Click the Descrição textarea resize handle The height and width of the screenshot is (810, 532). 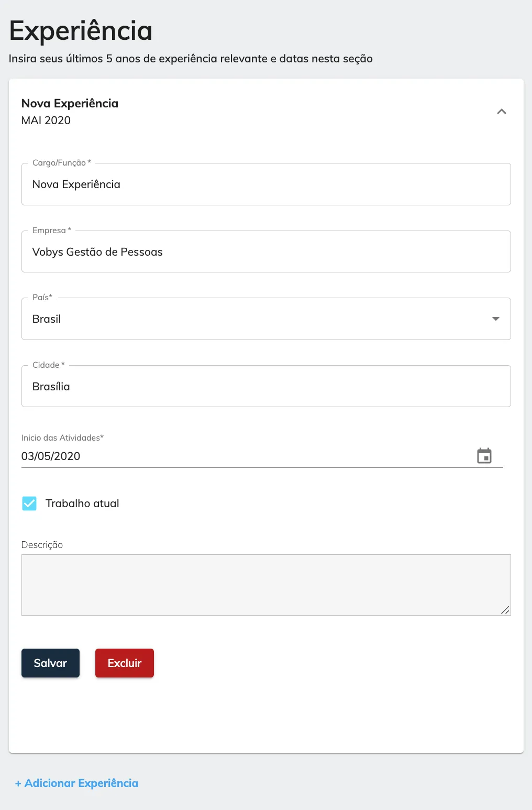pyautogui.click(x=505, y=610)
